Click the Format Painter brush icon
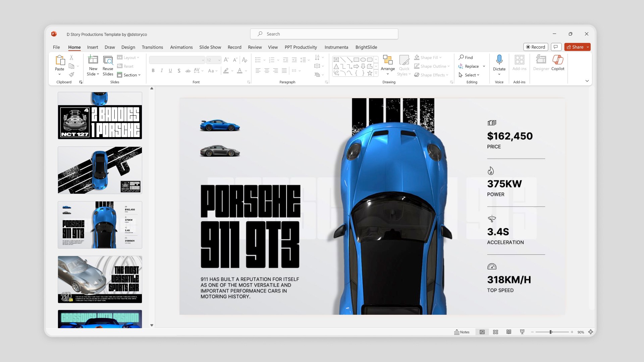644x362 pixels. point(71,75)
